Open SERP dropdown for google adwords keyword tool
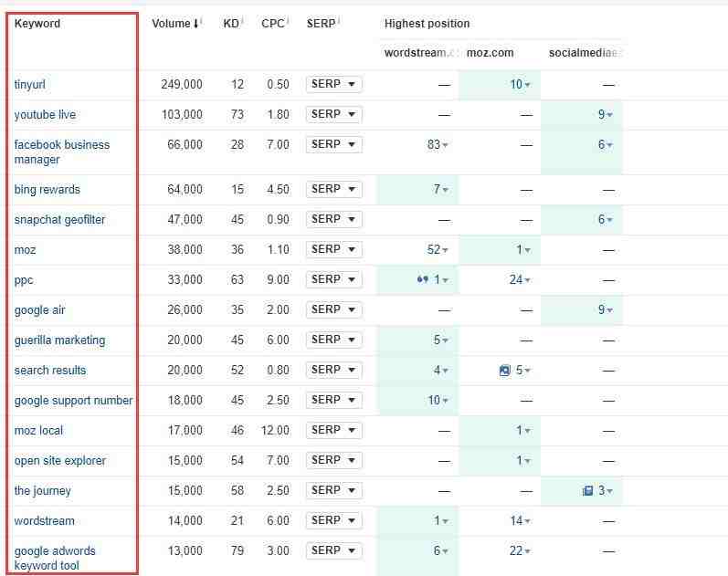This screenshot has width=728, height=576. pyautogui.click(x=333, y=550)
